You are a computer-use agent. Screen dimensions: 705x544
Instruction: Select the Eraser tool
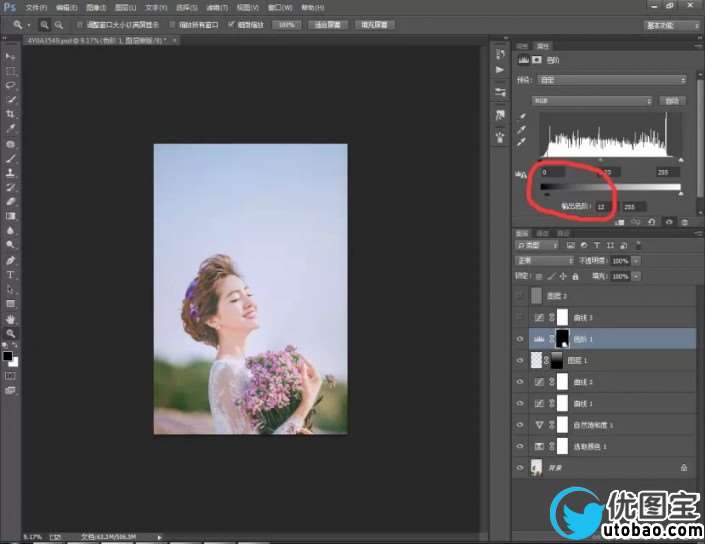10,202
